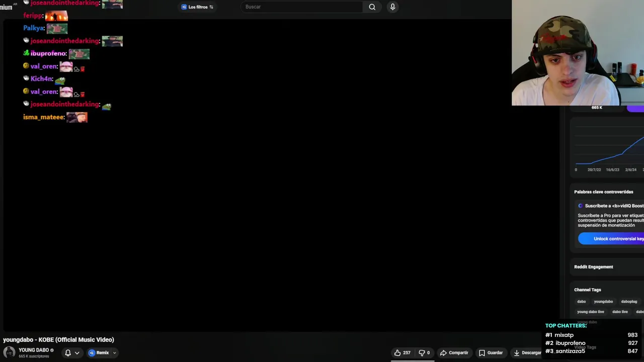
Task: Select the youngdabo channel tag
Action: pos(603,302)
